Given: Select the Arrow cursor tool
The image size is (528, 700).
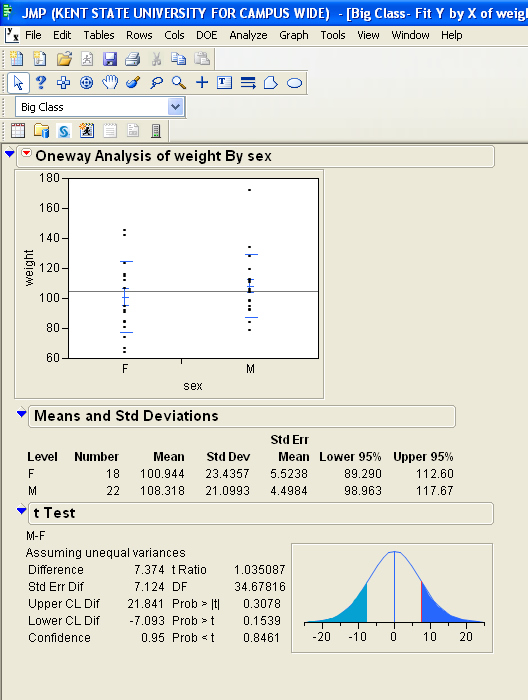Looking at the screenshot, I should pos(18,83).
